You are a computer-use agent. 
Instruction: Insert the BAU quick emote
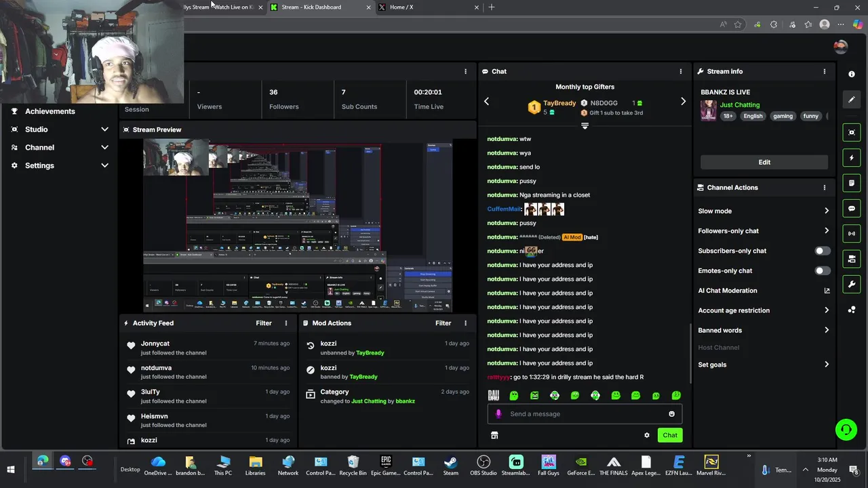494,396
